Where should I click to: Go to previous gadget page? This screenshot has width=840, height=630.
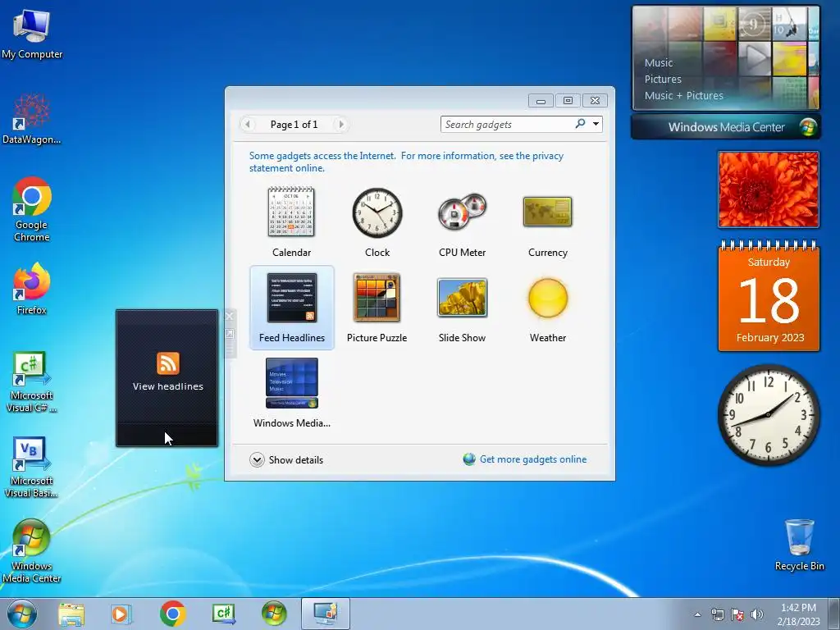click(248, 125)
